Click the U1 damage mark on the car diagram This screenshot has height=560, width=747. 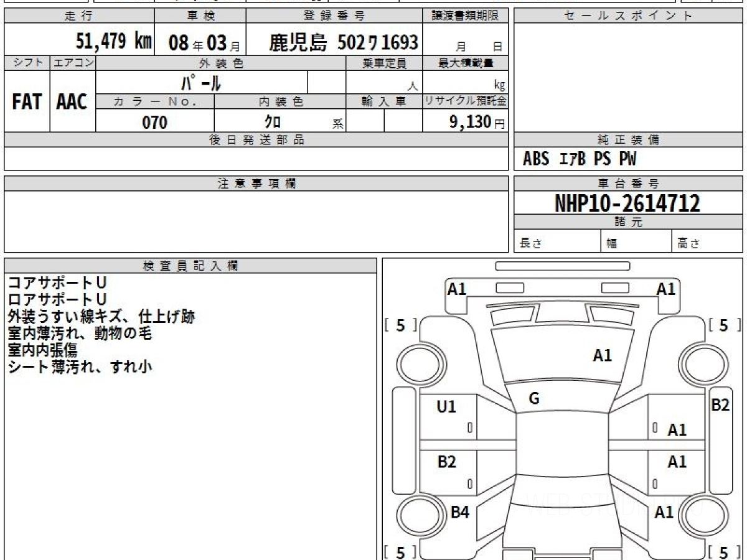point(446,407)
